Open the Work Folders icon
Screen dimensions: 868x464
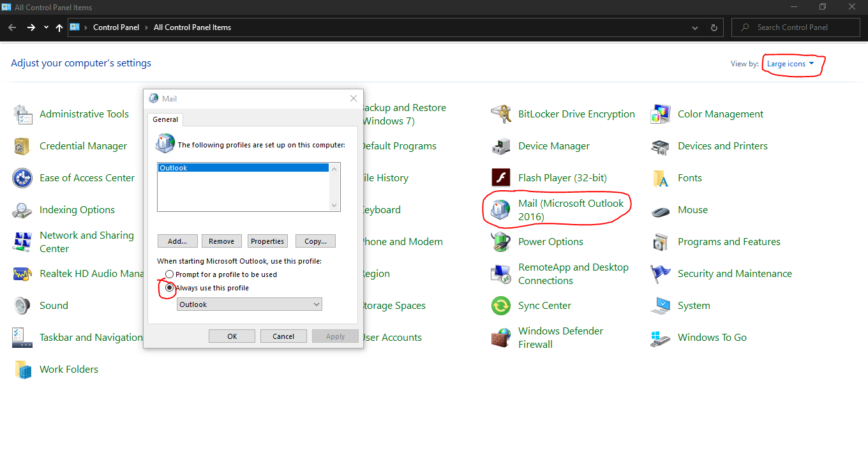click(x=22, y=370)
